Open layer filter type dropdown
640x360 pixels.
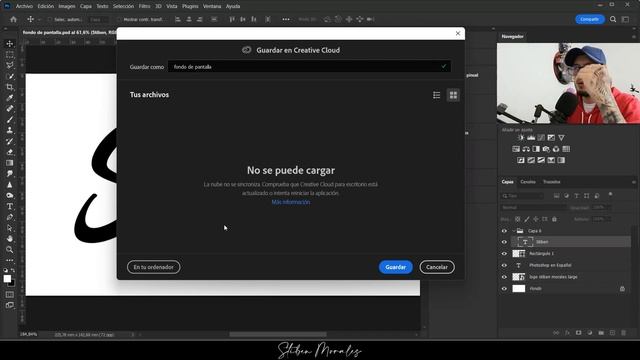[522, 196]
